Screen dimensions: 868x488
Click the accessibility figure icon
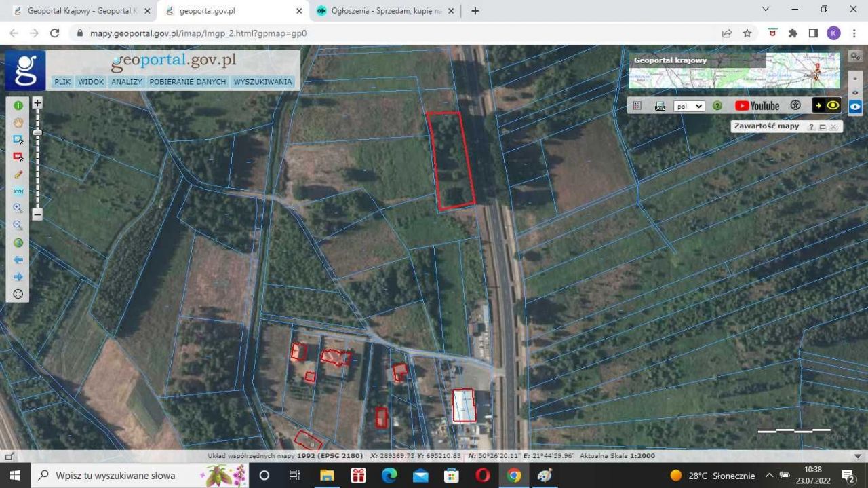click(796, 106)
